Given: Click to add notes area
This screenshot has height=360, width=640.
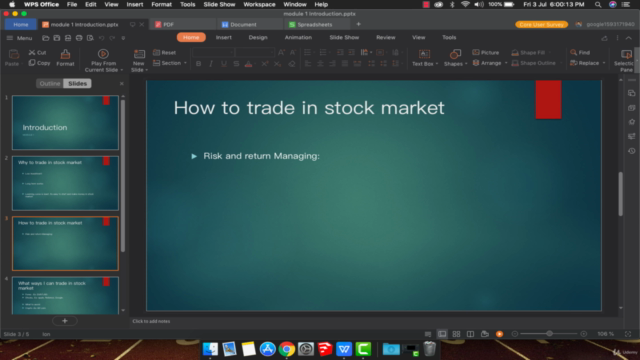Looking at the screenshot, I should 151,321.
